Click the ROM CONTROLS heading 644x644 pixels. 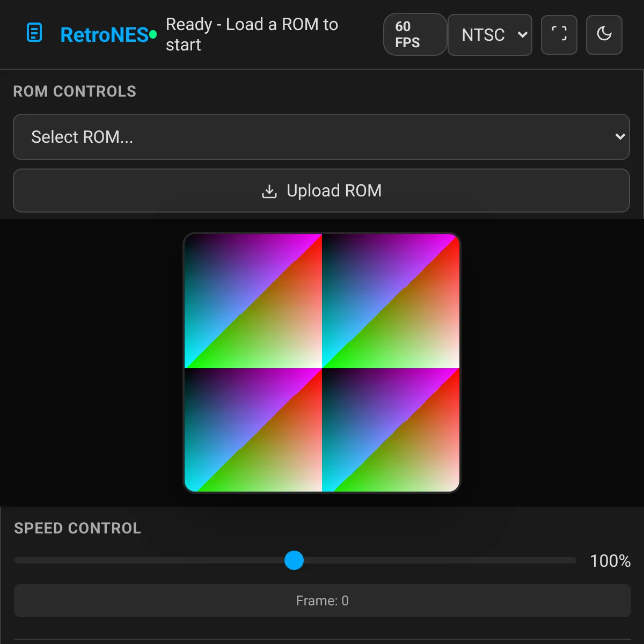pyautogui.click(x=75, y=91)
